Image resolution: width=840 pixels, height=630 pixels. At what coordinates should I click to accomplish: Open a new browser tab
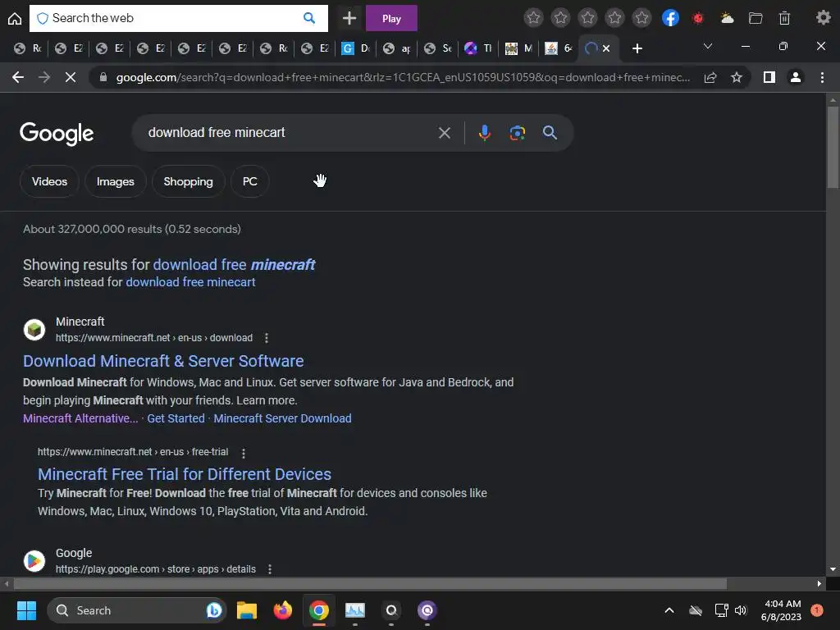pyautogui.click(x=637, y=48)
